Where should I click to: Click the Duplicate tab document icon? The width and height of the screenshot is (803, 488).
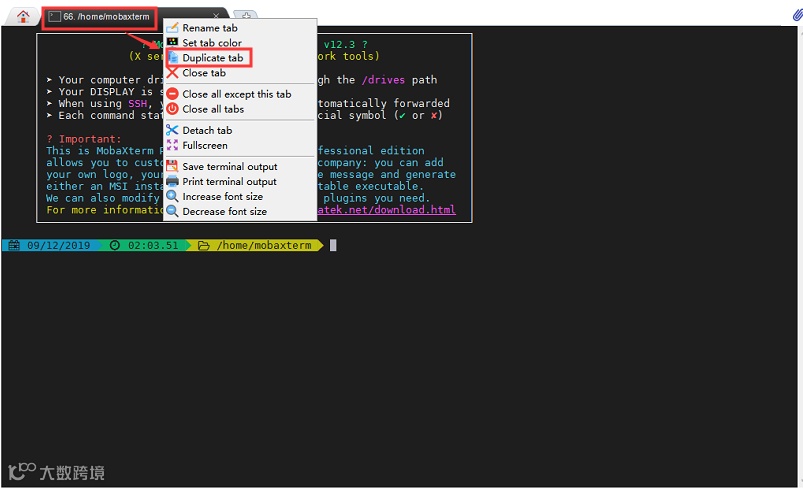coord(173,57)
